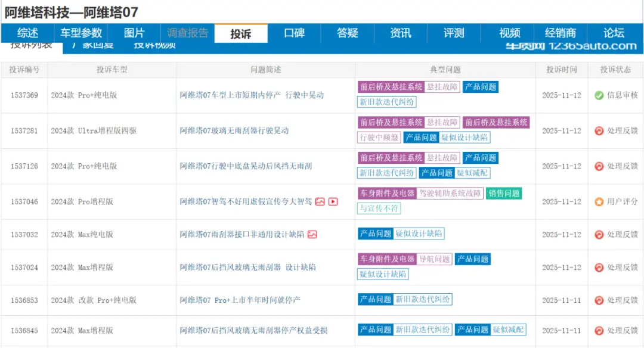Click the red 处理反馈 icon for complaint 1537032

[599, 235]
